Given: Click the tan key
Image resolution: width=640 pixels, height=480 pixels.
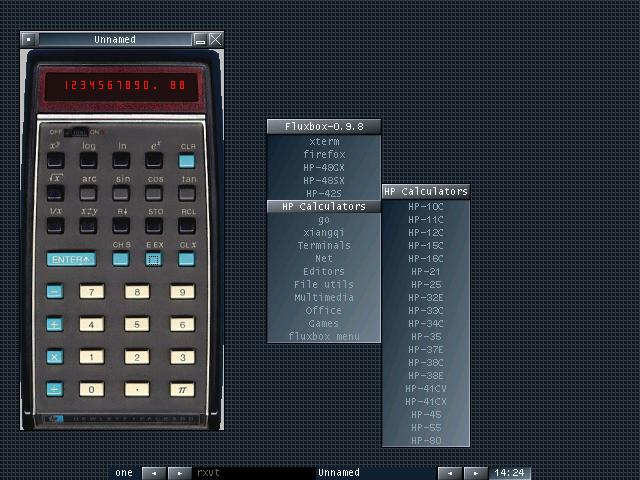Looking at the screenshot, I should pyautogui.click(x=187, y=193).
